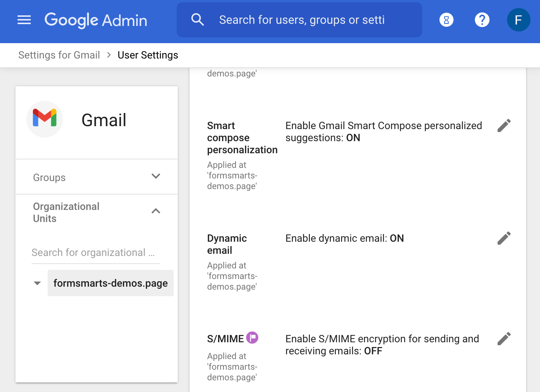Click the Google Admin logo
The width and height of the screenshot is (540, 392).
point(96,20)
